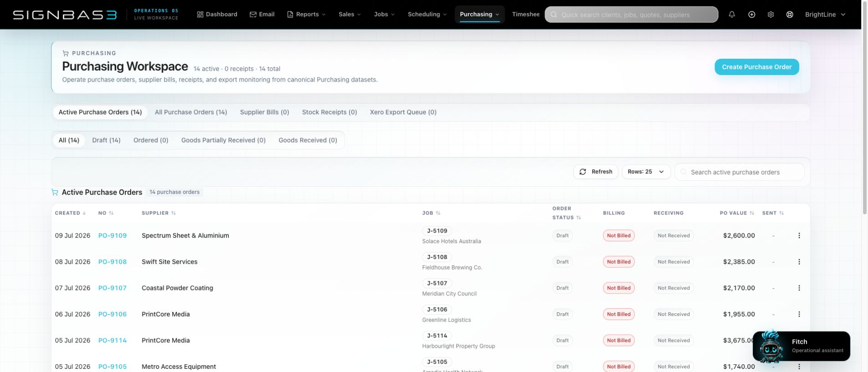Image resolution: width=868 pixels, height=372 pixels.
Task: Open purchase order PO-9108 link
Action: pos(113,262)
